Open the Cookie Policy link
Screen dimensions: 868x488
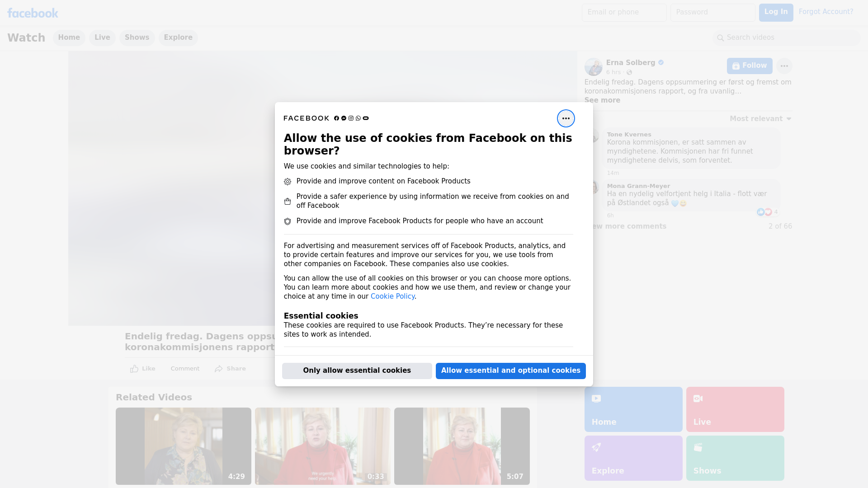click(392, 296)
